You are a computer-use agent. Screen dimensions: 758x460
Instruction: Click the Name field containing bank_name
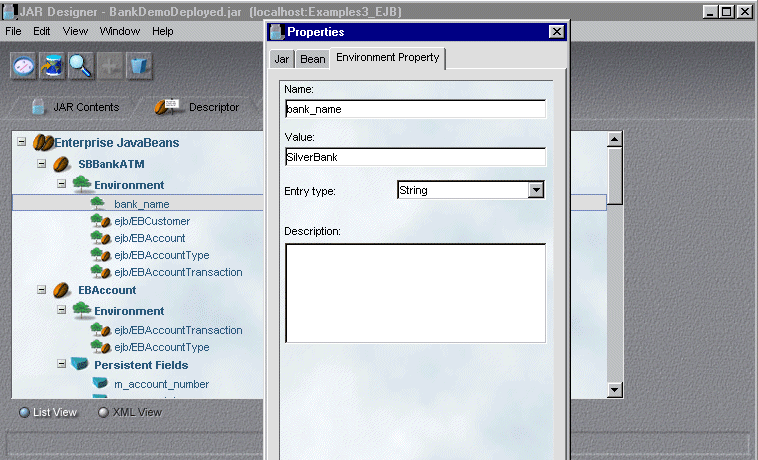tap(415, 109)
